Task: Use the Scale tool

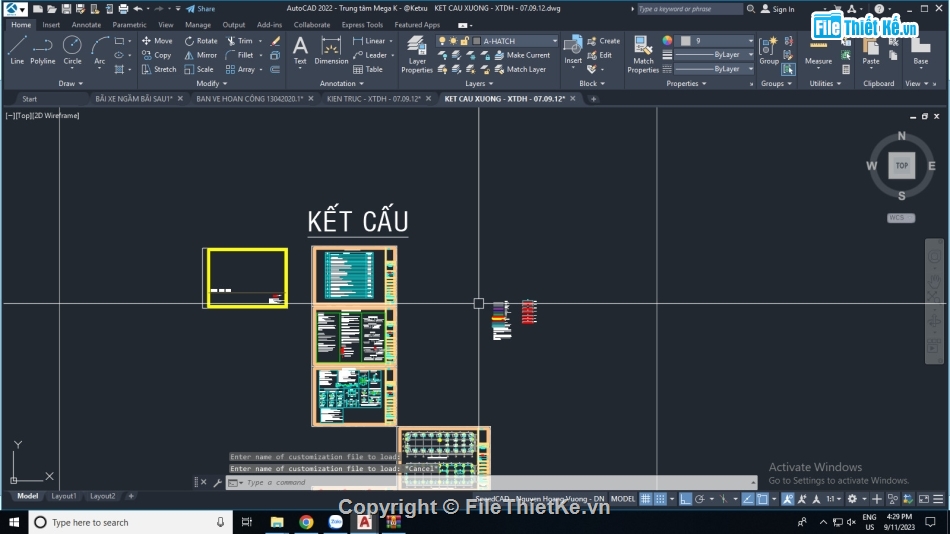Action: pos(199,70)
